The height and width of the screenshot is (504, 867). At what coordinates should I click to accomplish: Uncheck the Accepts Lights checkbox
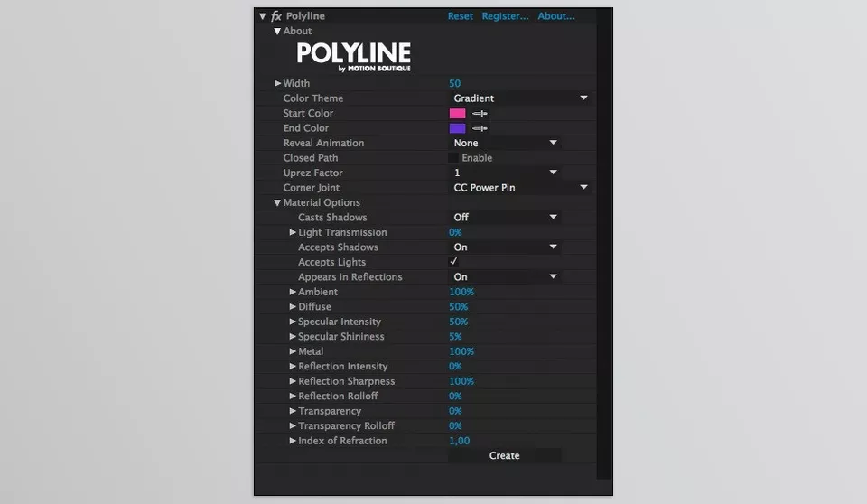click(452, 262)
